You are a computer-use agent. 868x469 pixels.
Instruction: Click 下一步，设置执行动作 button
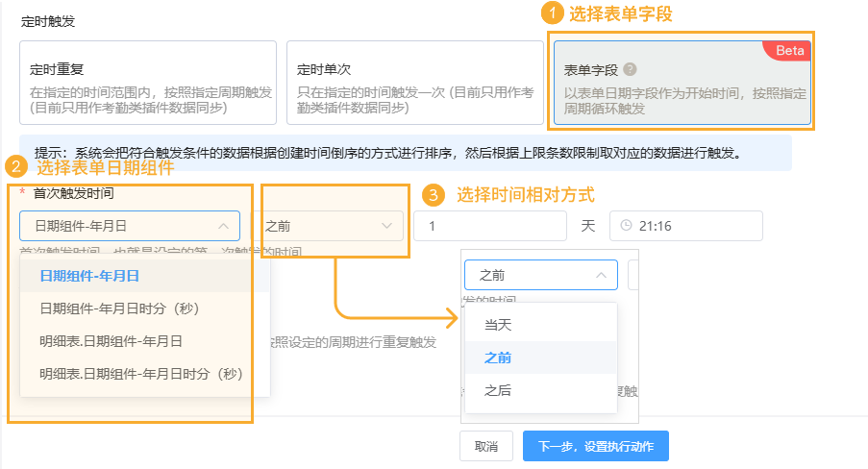point(595,447)
